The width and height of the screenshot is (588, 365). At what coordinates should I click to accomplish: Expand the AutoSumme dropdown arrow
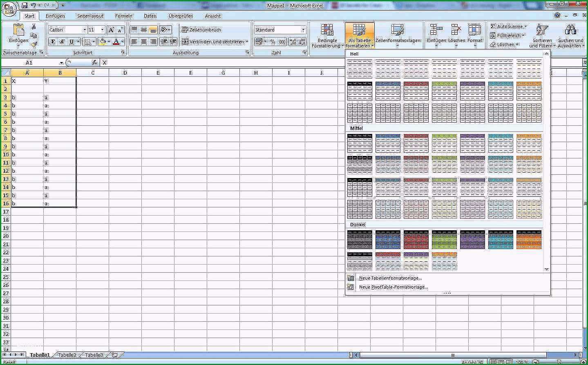525,27
